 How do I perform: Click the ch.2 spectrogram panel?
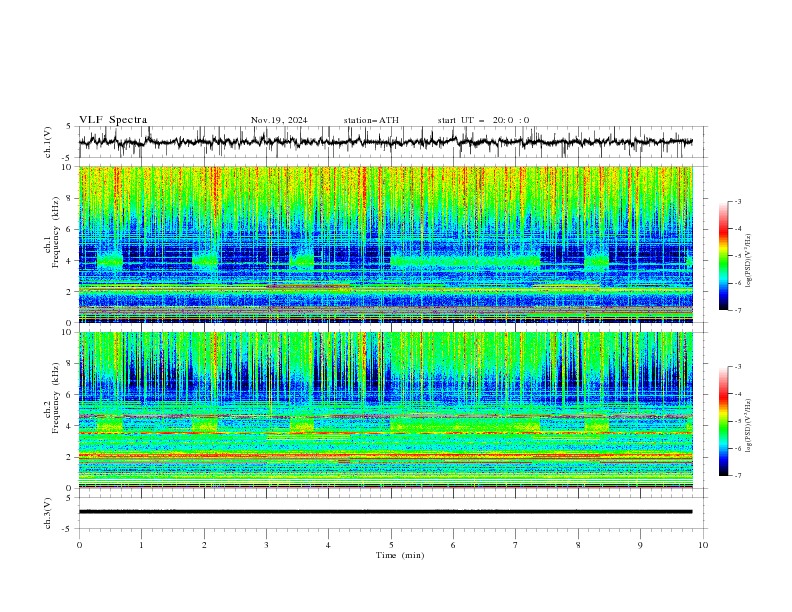[x=385, y=410]
